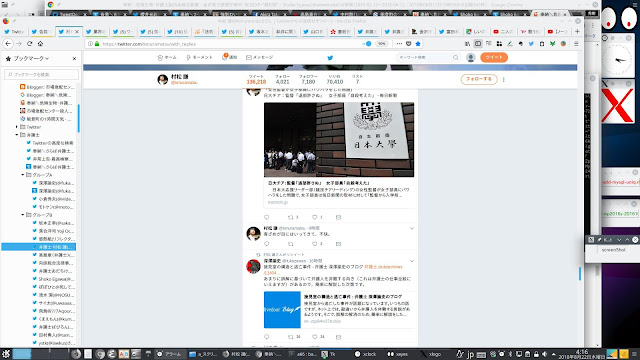Screen dimensions: 640x360
Task: Open more options dots beside フォローする
Action: (503, 80)
